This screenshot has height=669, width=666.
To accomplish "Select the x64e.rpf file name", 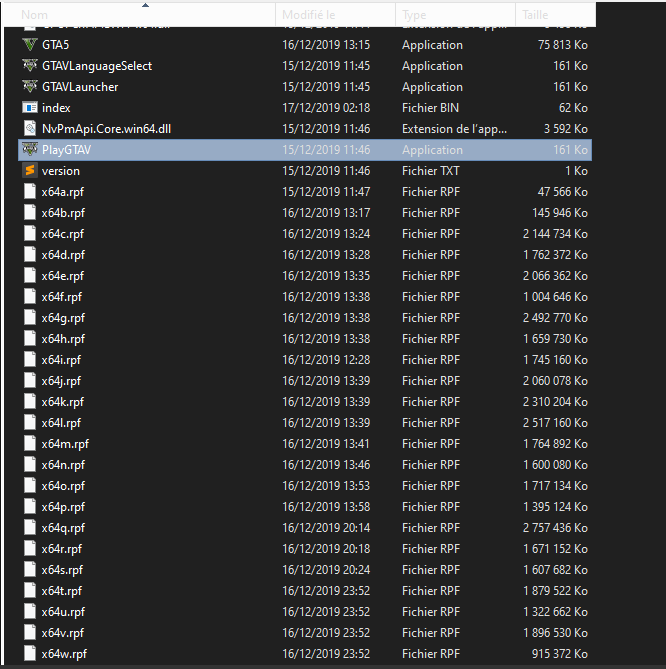I will tap(63, 276).
